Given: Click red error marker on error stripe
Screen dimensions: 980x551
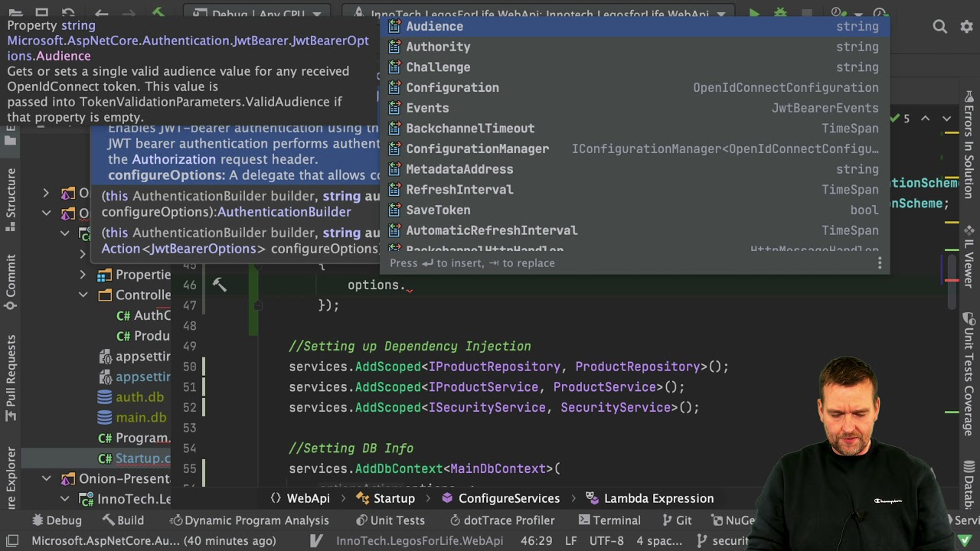Looking at the screenshot, I should coord(952,281).
